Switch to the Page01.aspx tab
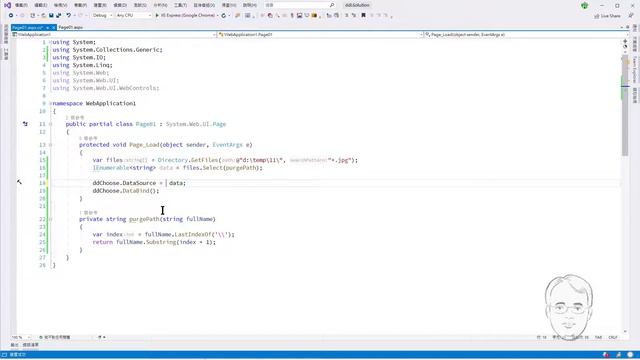Image resolution: width=640 pixels, height=360 pixels. 71,27
